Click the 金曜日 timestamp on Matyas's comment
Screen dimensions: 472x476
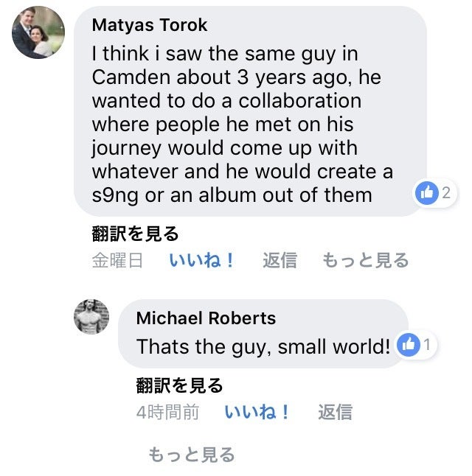tap(117, 260)
